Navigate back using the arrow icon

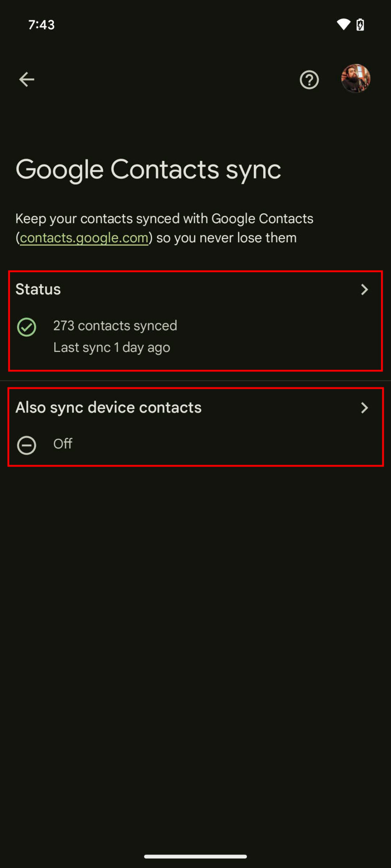click(x=27, y=79)
